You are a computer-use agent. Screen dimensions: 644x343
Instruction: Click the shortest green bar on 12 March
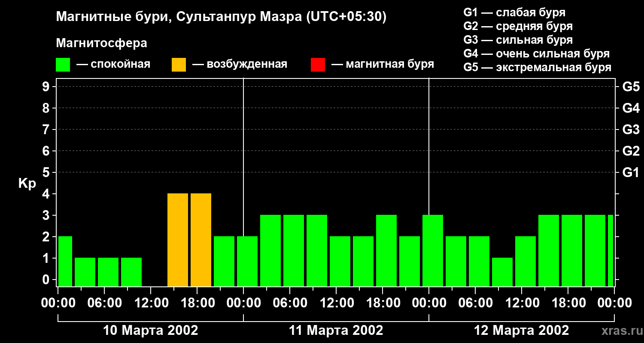502,272
